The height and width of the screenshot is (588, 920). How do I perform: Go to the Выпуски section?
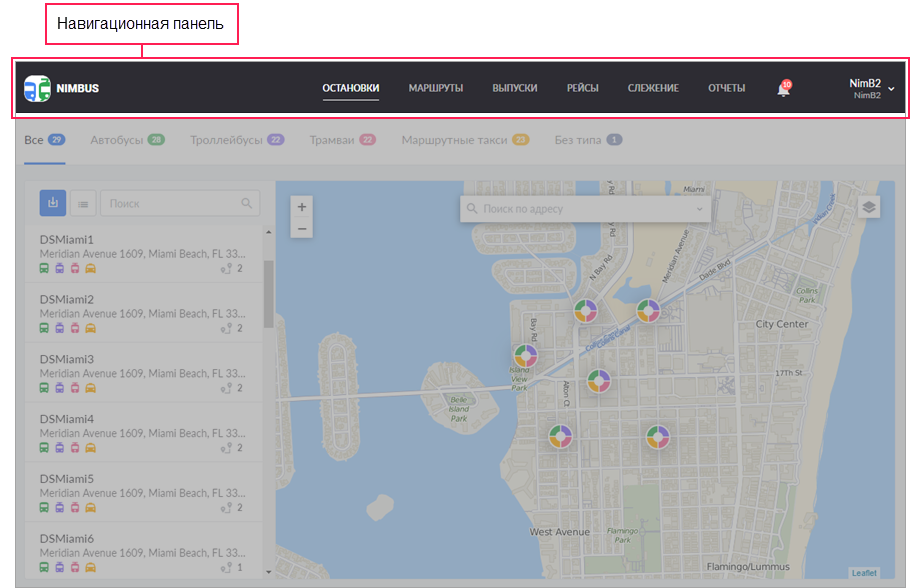coord(515,88)
